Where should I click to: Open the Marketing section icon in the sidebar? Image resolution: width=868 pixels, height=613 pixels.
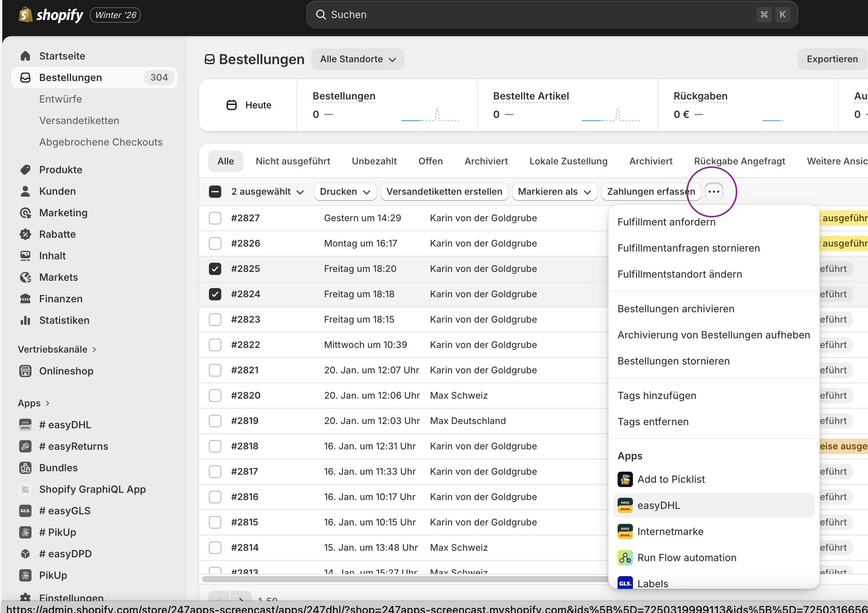[25, 213]
